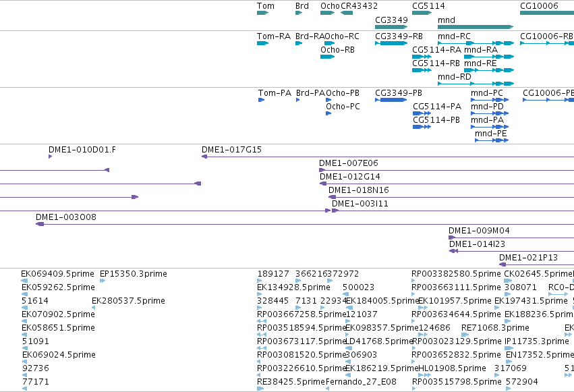
Task: Select transcript mnd-RA
Action: pyautogui.click(x=489, y=57)
